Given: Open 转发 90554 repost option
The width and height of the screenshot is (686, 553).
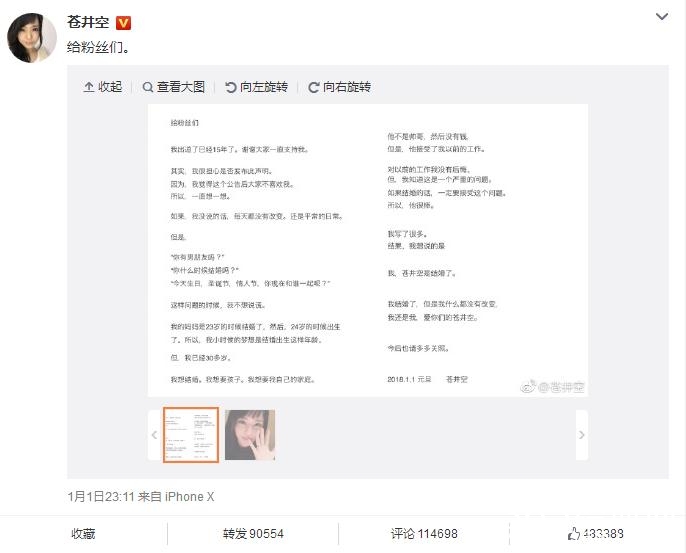Looking at the screenshot, I should [253, 534].
